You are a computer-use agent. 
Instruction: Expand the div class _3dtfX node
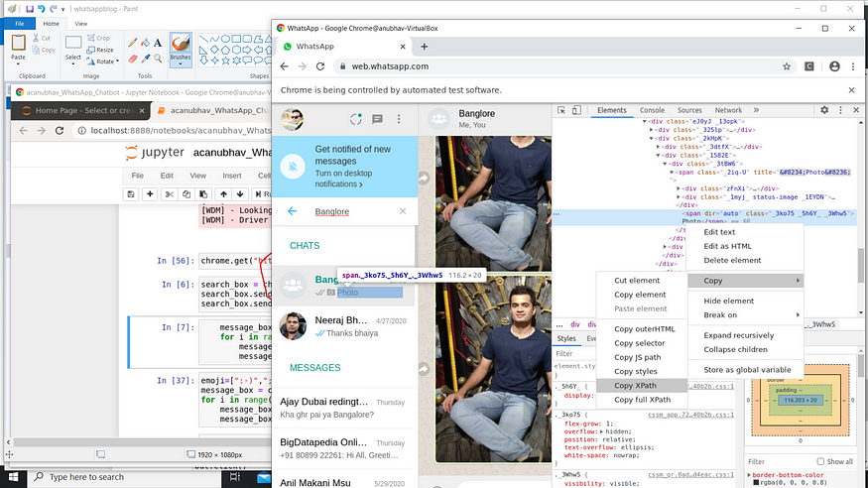pos(659,147)
